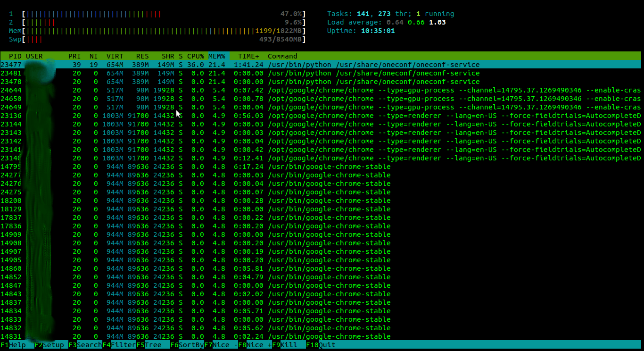This screenshot has width=644, height=351.
Task: Select google-chrome-stable row with time 6:17.24
Action: pos(321,167)
